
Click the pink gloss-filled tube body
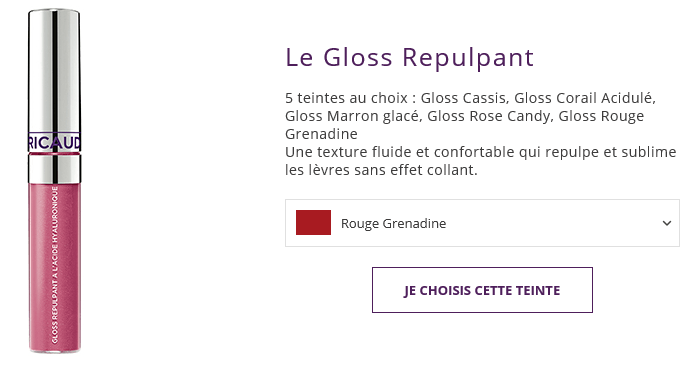pos(55,268)
